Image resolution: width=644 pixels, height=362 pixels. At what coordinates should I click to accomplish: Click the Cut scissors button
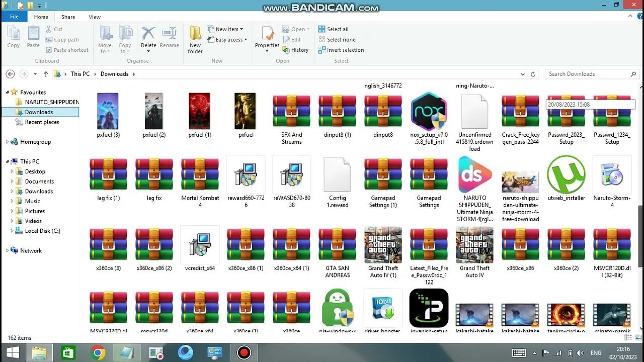[x=54, y=29]
